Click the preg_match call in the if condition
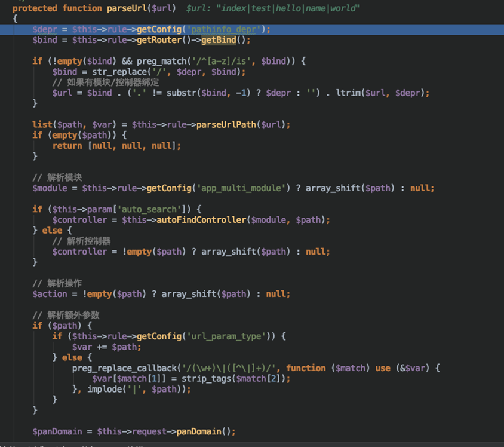The height and width of the screenshot is (447, 504). pyautogui.click(x=163, y=61)
